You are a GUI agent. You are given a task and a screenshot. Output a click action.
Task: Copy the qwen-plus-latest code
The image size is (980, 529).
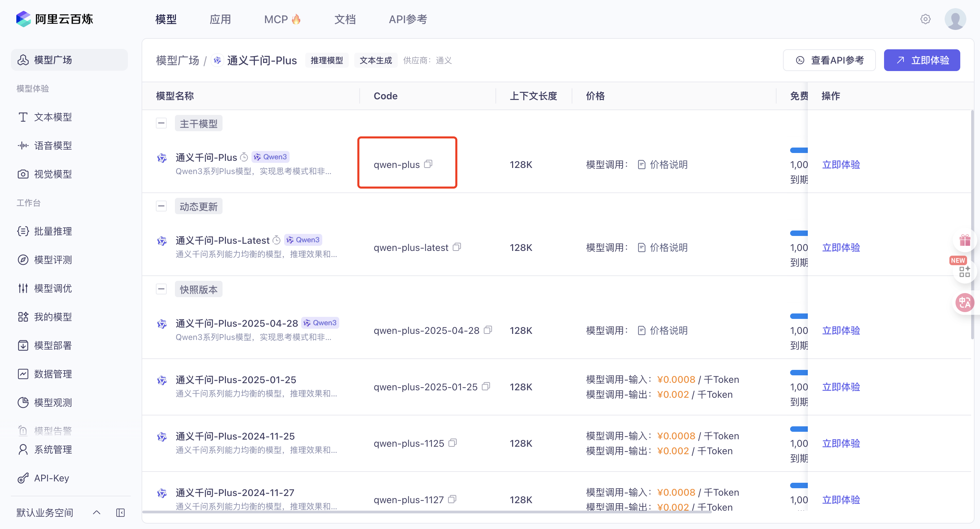pyautogui.click(x=457, y=247)
